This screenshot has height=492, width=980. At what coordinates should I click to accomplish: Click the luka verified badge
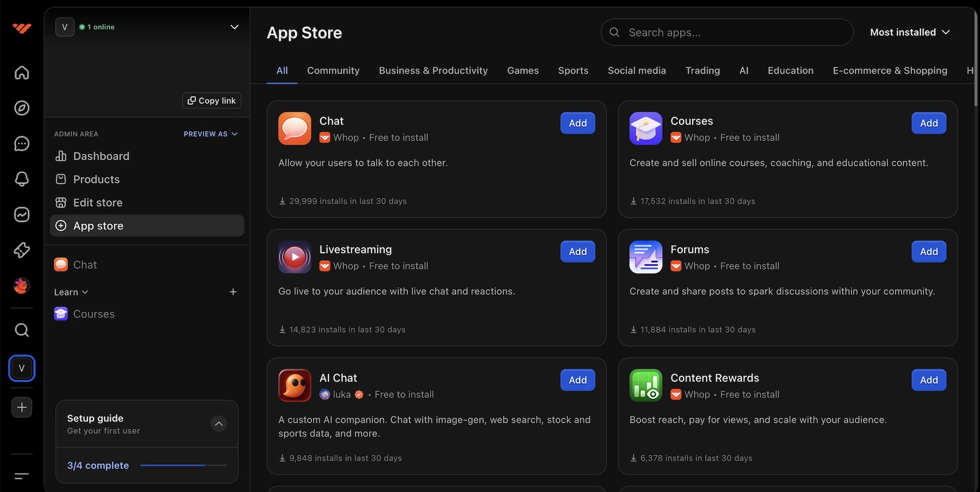pyautogui.click(x=359, y=395)
